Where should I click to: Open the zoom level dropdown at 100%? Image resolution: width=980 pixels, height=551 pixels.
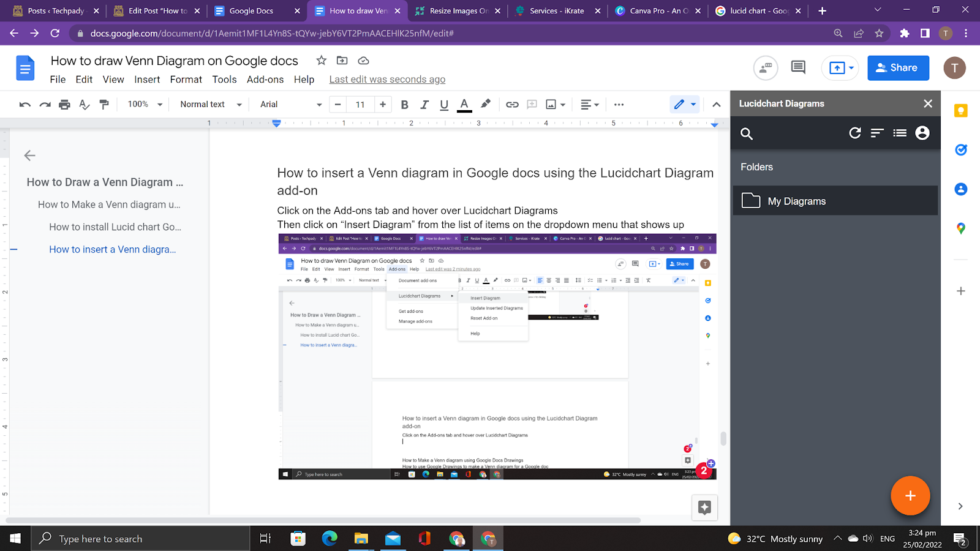coord(145,105)
